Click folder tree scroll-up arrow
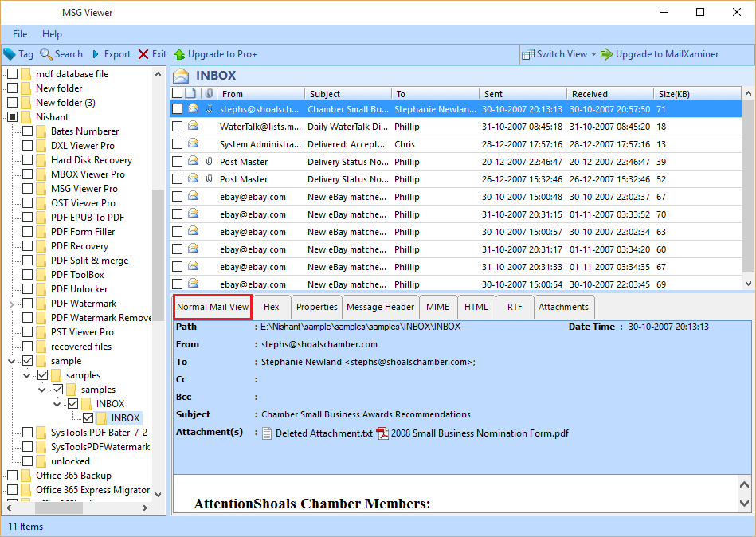Viewport: 756px width, 537px height. (158, 74)
